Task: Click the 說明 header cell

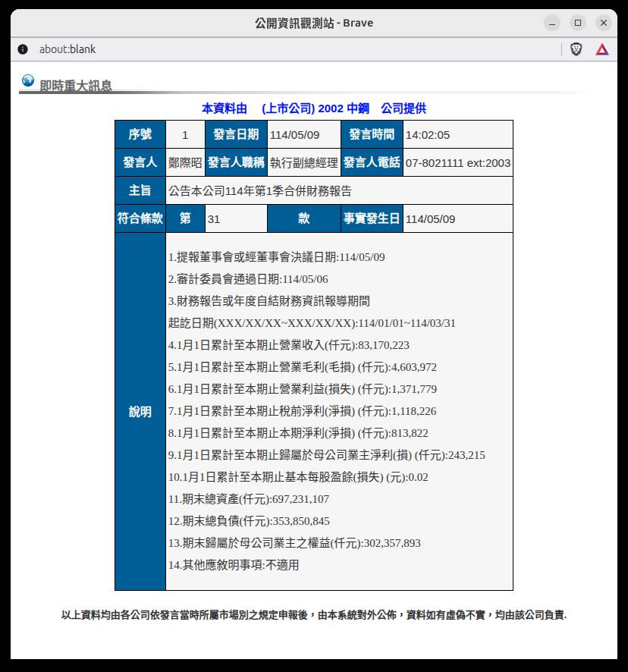Action: click(140, 411)
